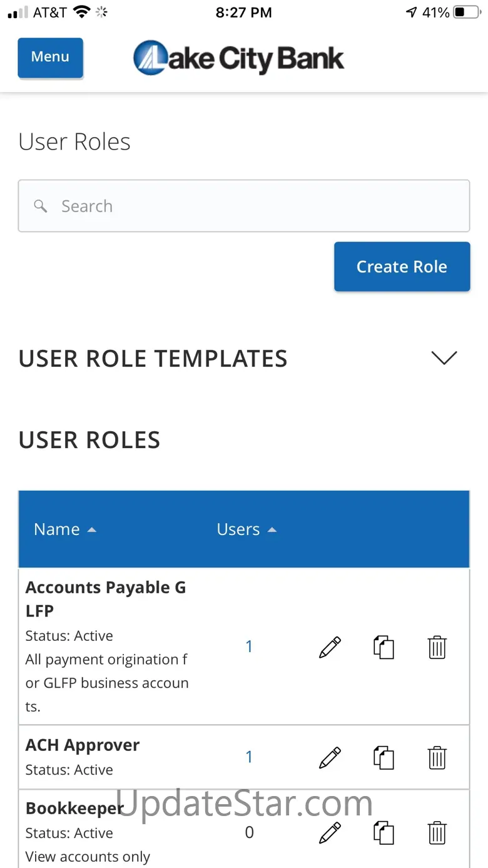
Task: Edit the ACH Approver role
Action: [330, 757]
